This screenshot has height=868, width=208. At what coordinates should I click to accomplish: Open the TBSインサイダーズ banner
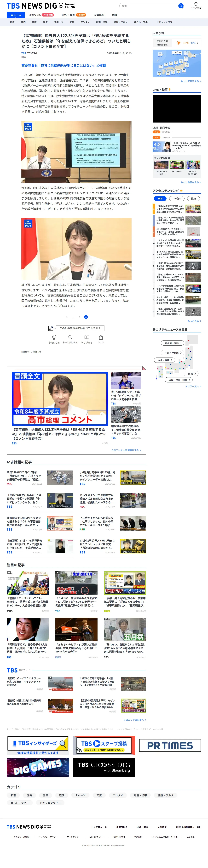point(38,745)
